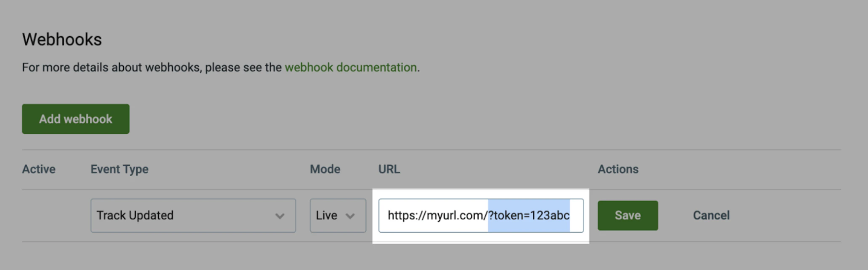The image size is (868, 270).
Task: Click the Mode column header
Action: (325, 169)
